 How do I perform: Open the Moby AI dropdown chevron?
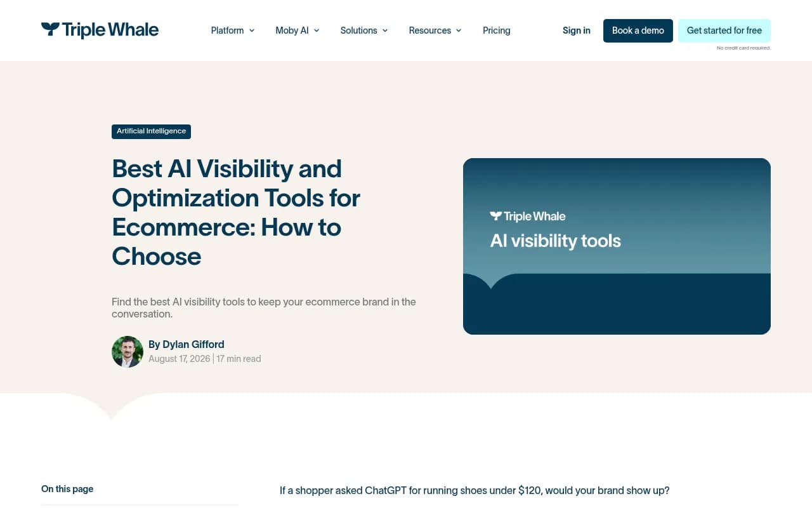[x=317, y=30]
